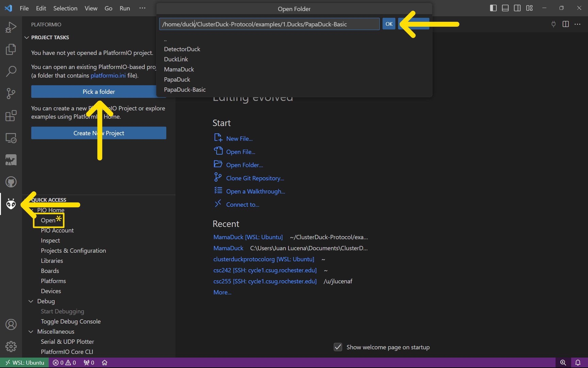Click the Pick a folder button
The image size is (588, 368).
click(99, 92)
